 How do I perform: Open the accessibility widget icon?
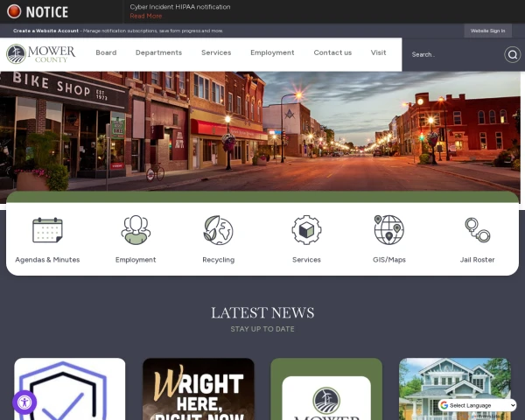[x=24, y=402]
